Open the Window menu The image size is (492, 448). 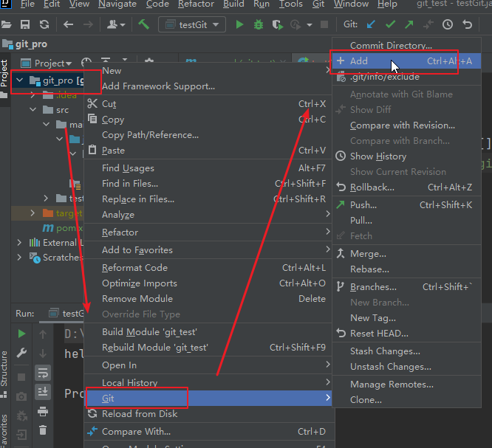351,4
